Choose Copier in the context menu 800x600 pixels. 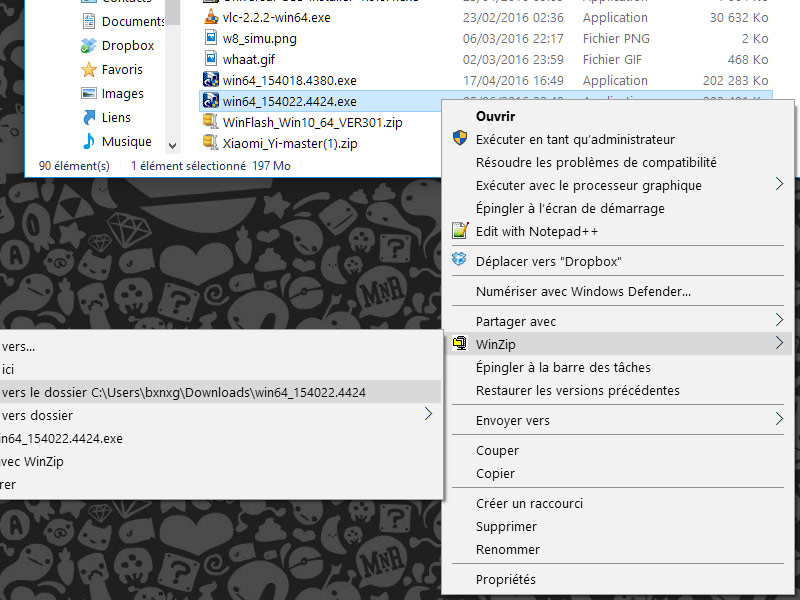(495, 473)
